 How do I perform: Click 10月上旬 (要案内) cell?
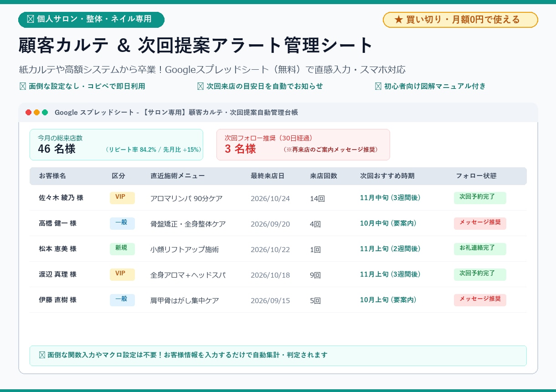pyautogui.click(x=388, y=300)
